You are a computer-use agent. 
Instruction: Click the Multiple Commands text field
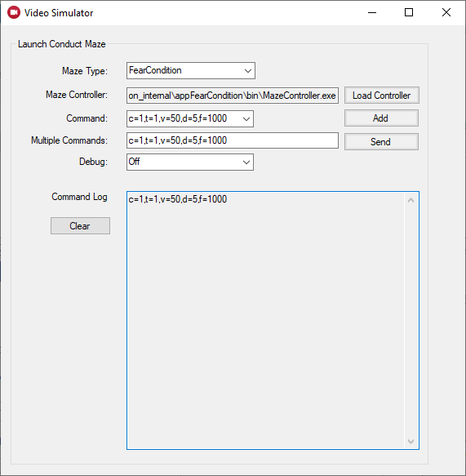tap(233, 140)
